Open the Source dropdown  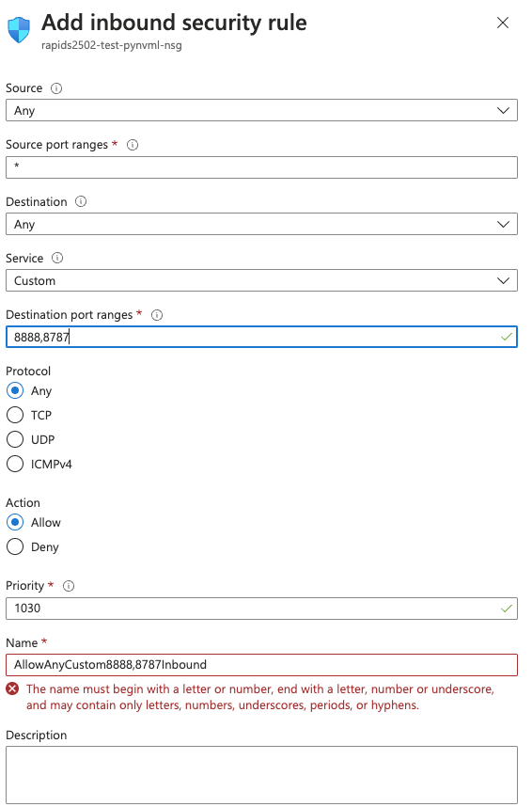pyautogui.click(x=261, y=111)
